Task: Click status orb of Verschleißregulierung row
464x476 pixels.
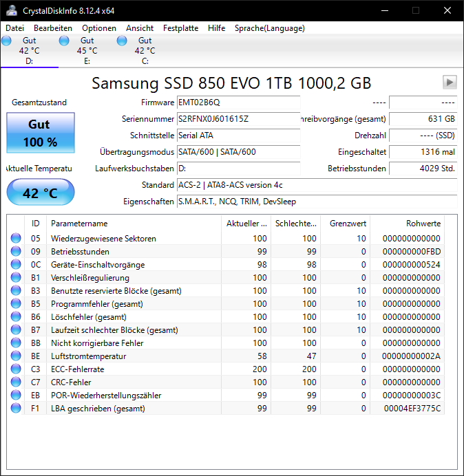Action: pos(16,277)
